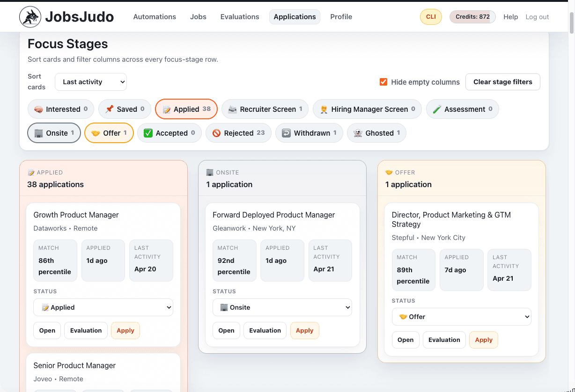The width and height of the screenshot is (575, 392).
Task: Click the Gleanwork • New York, NY subtitle
Action: click(x=254, y=228)
